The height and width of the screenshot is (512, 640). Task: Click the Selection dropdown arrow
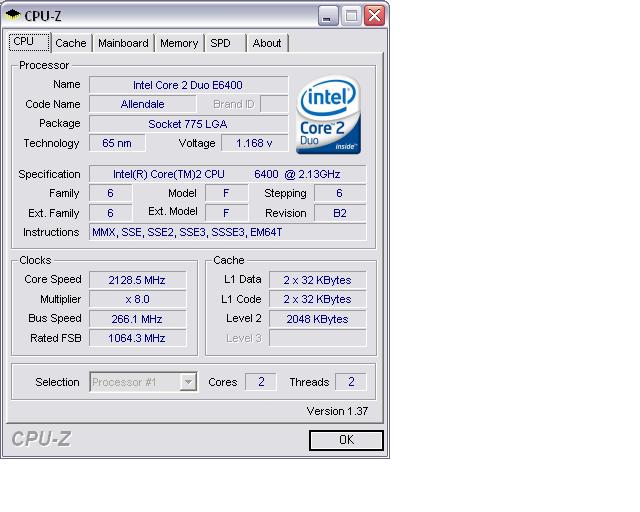click(x=188, y=382)
